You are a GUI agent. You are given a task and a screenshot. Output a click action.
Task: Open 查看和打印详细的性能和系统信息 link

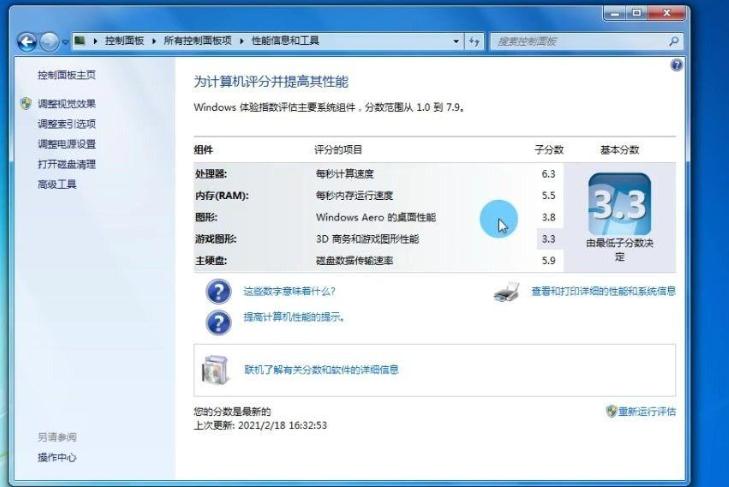603,291
